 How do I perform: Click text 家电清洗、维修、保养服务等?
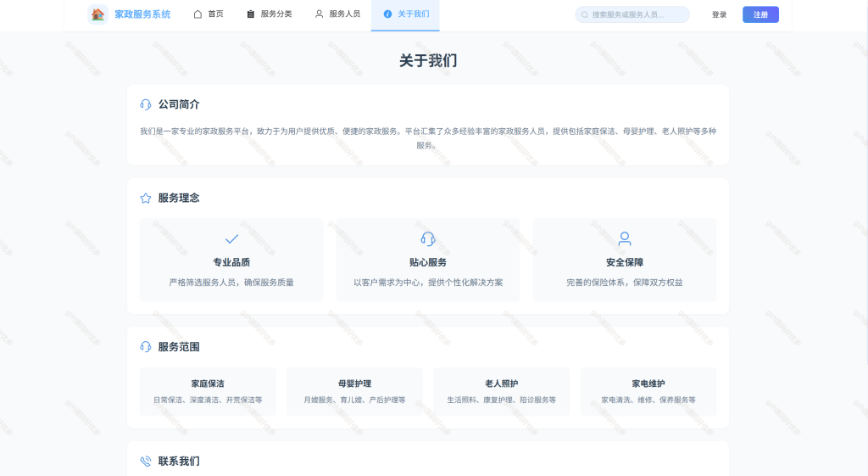[648, 400]
